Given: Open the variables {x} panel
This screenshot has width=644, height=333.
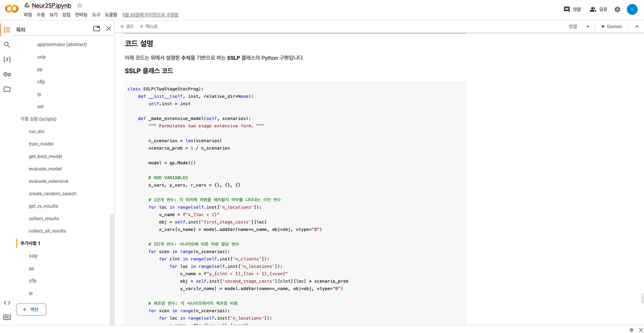Looking at the screenshot, I should click(7, 59).
